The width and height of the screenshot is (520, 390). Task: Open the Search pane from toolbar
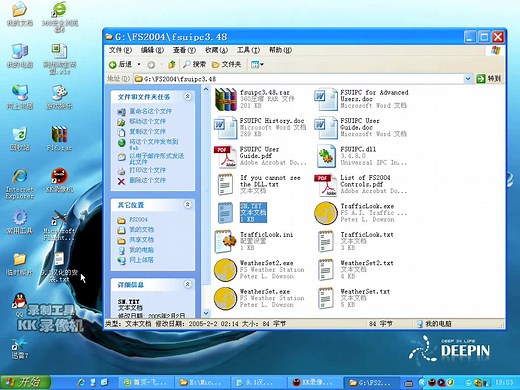tap(194, 64)
